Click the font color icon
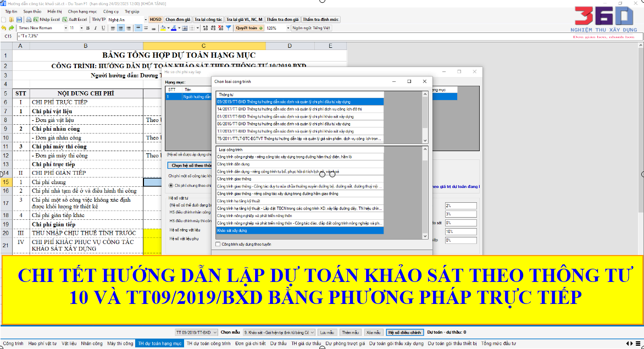The height and width of the screenshot is (349, 644). [x=174, y=28]
